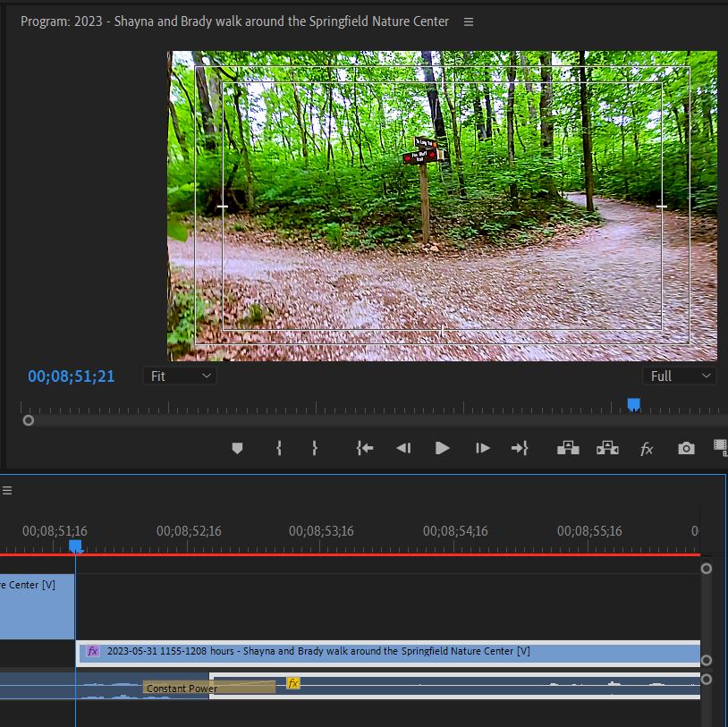This screenshot has height=727, width=728.
Task: Click the Program monitor video preview
Action: pyautogui.click(x=442, y=207)
